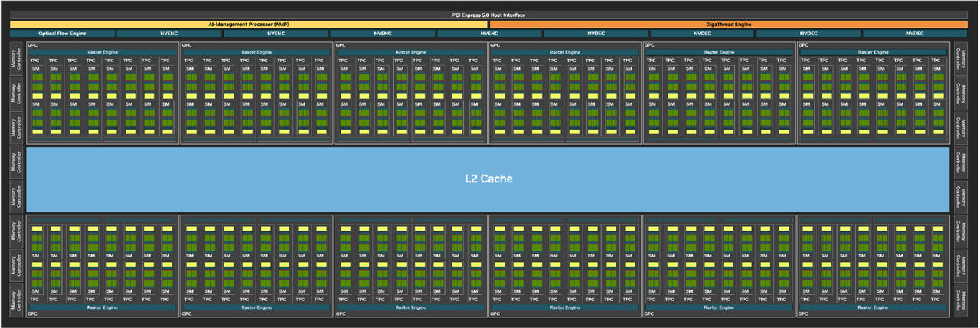Screen dimensions: 980x328
Task: Select the second NVENC block from the left
Action: (x=276, y=34)
